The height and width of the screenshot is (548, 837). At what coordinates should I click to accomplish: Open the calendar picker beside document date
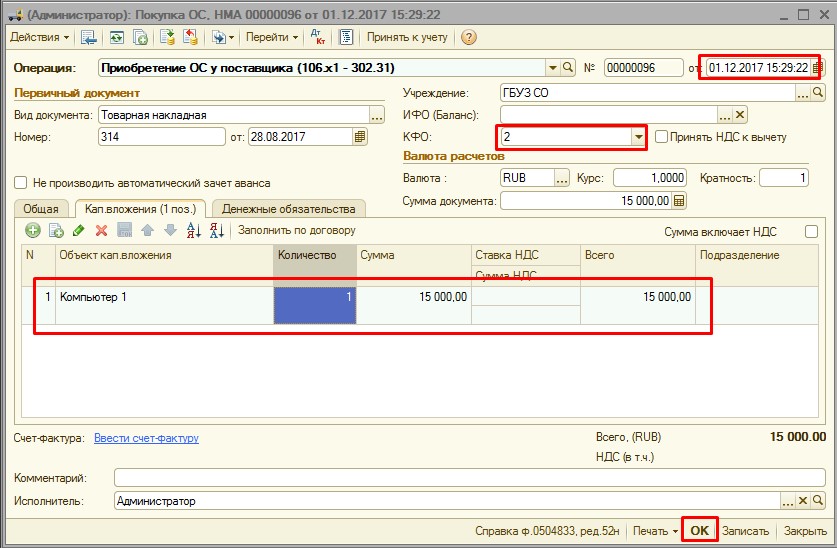click(817, 68)
